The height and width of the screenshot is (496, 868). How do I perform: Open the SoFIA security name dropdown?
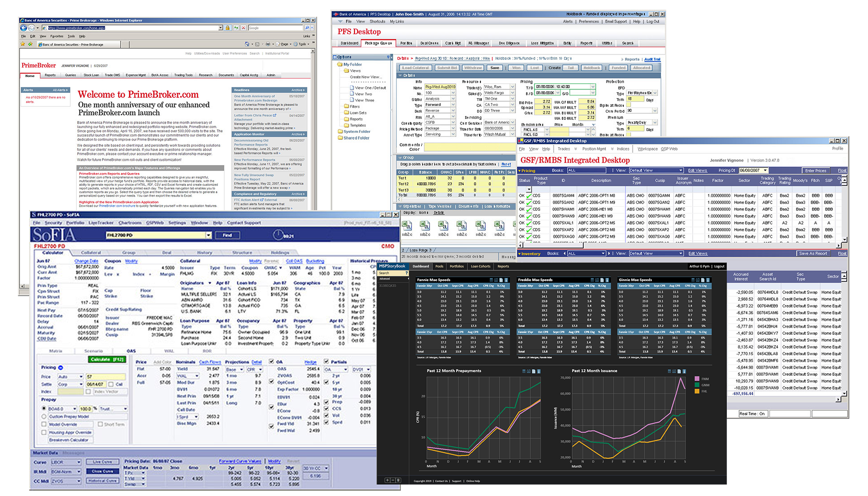click(x=208, y=235)
